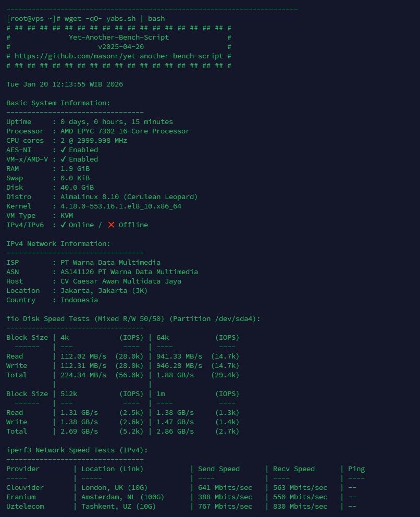Click the wget yabs.sh command text
The width and height of the screenshot is (420, 517).
click(115, 19)
